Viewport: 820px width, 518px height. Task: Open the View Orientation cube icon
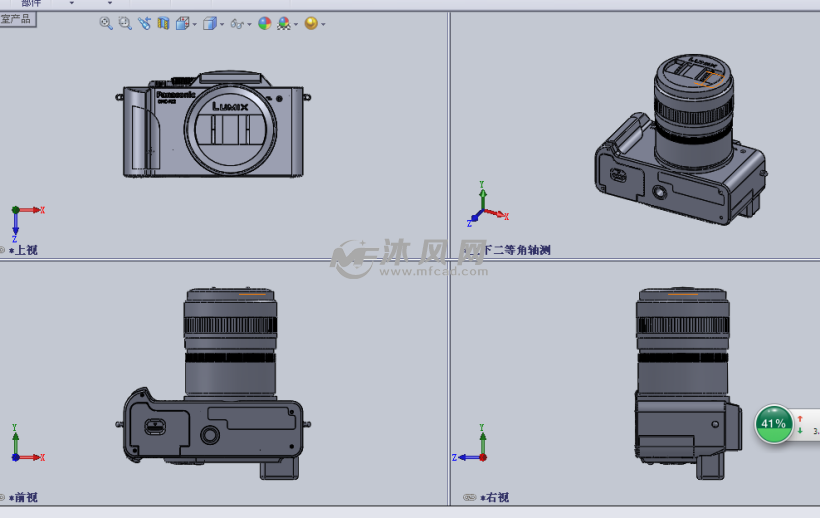click(x=183, y=24)
